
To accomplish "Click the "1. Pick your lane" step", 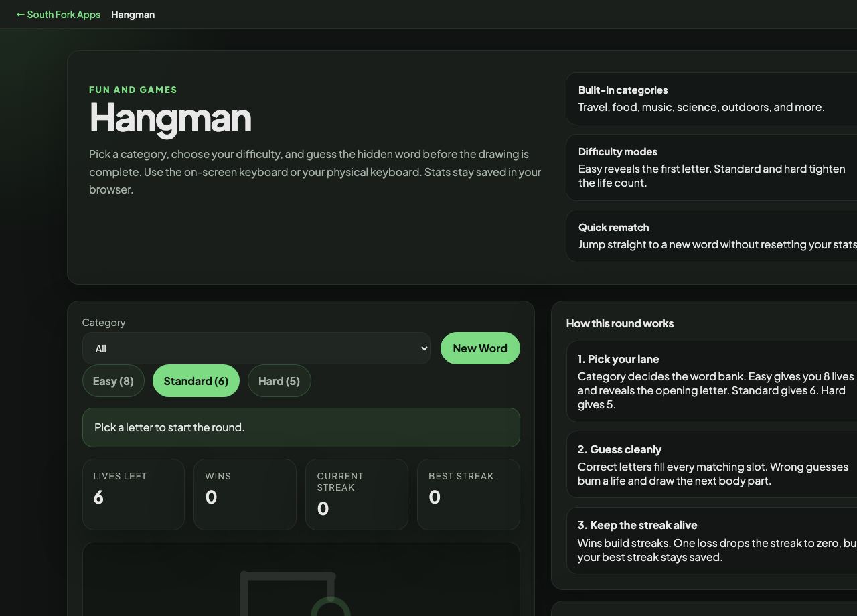I will pos(712,382).
